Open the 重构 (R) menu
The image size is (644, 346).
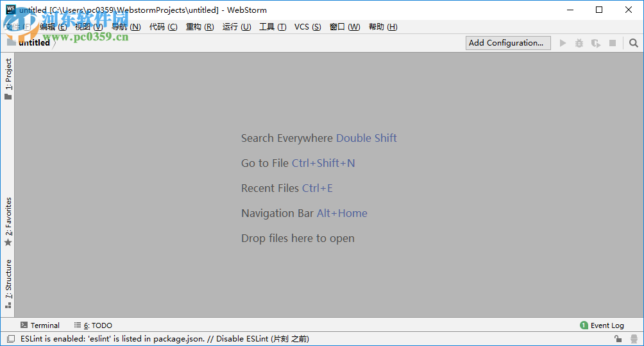tap(199, 27)
